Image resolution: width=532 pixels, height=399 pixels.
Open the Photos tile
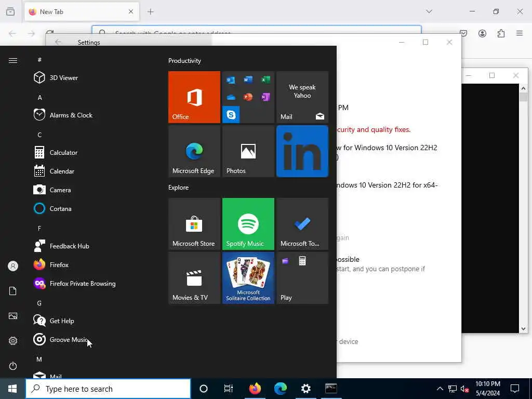[248, 151]
